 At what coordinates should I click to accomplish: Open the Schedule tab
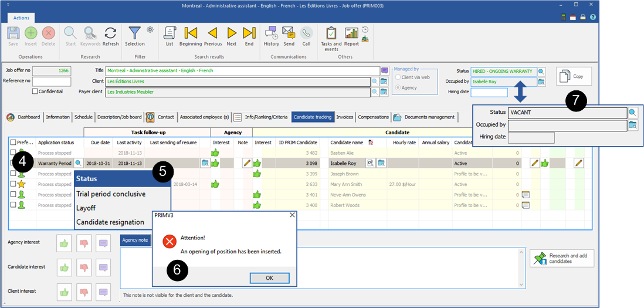tap(83, 117)
